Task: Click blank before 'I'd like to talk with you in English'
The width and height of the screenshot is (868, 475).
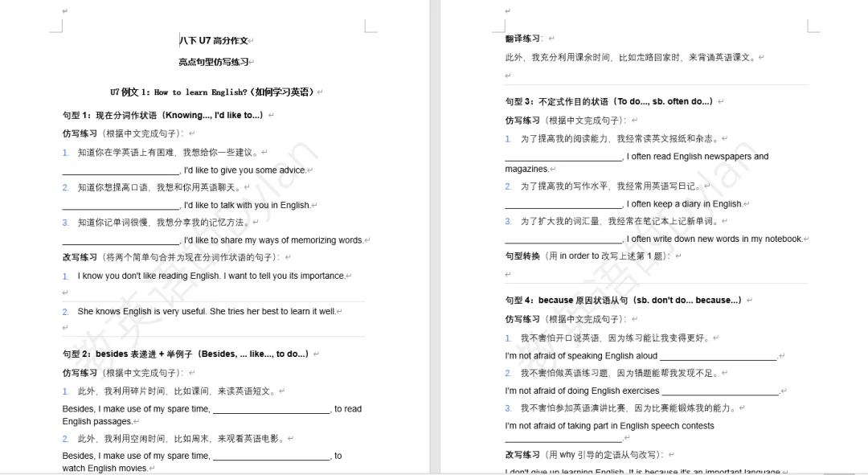Action: (x=121, y=205)
